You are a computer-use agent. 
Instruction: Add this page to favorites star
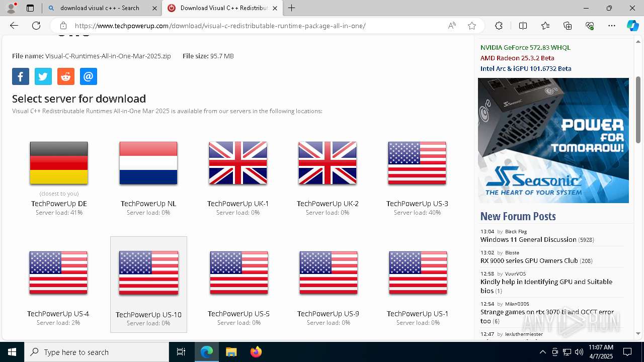pyautogui.click(x=472, y=26)
